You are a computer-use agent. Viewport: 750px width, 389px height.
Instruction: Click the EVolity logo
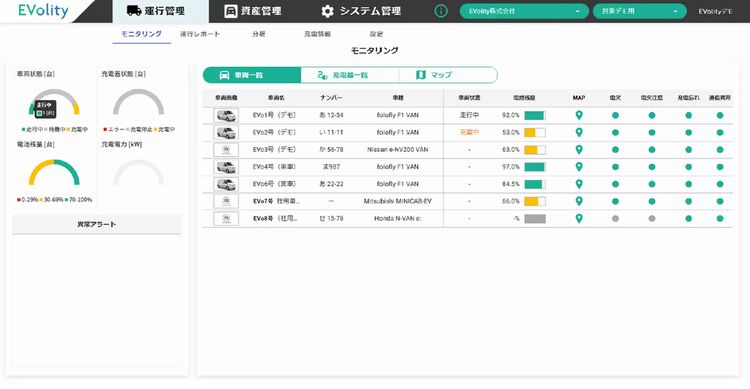43,11
